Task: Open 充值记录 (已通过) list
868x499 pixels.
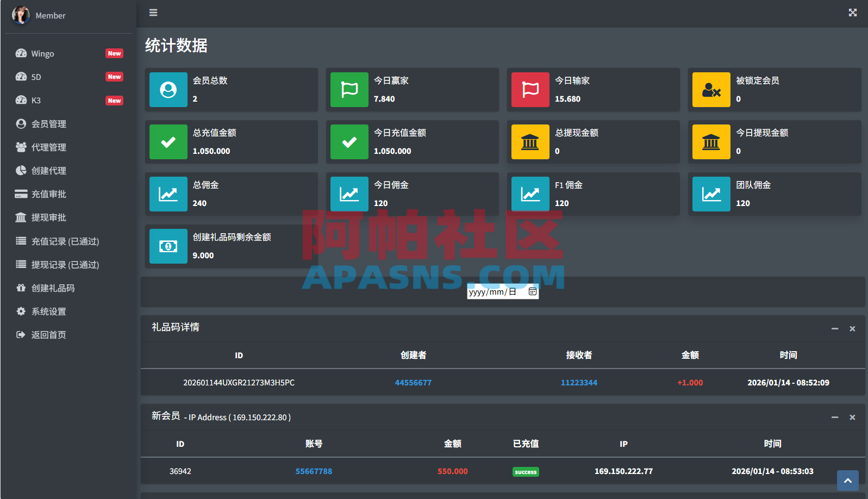Action: tap(68, 241)
